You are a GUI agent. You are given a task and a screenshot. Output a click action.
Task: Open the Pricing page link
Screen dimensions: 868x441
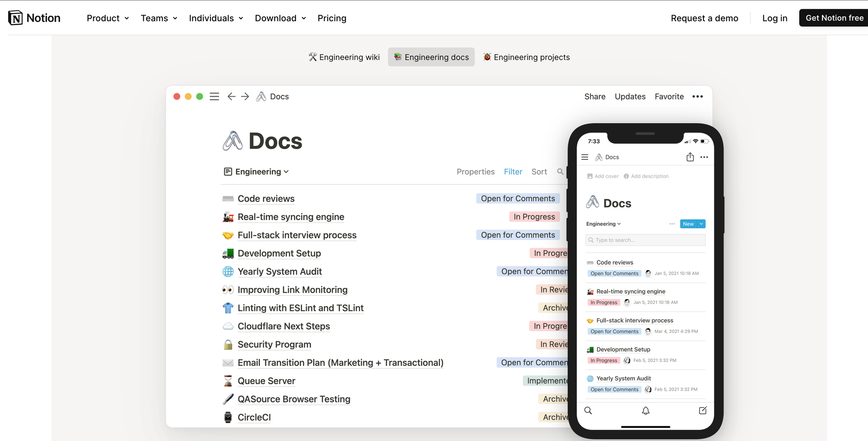pyautogui.click(x=332, y=18)
